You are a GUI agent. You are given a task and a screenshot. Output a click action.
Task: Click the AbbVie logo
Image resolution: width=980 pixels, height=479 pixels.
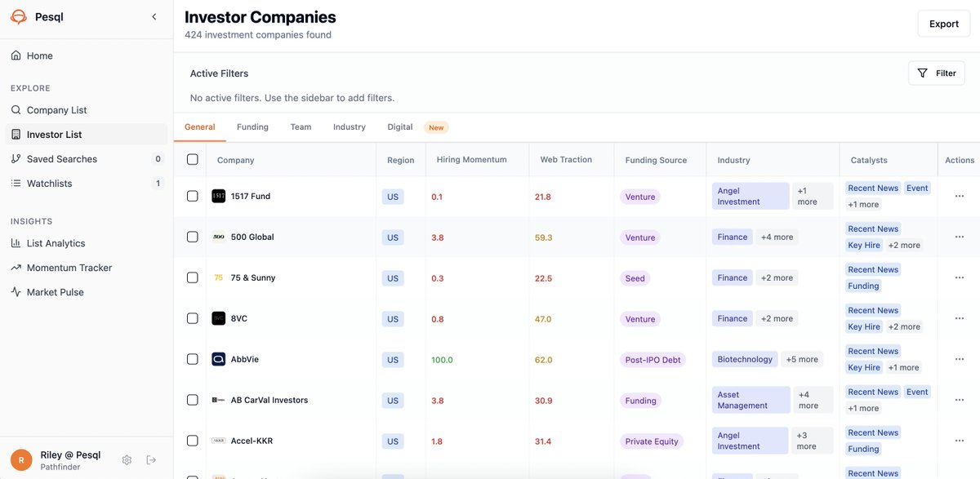[x=218, y=359]
